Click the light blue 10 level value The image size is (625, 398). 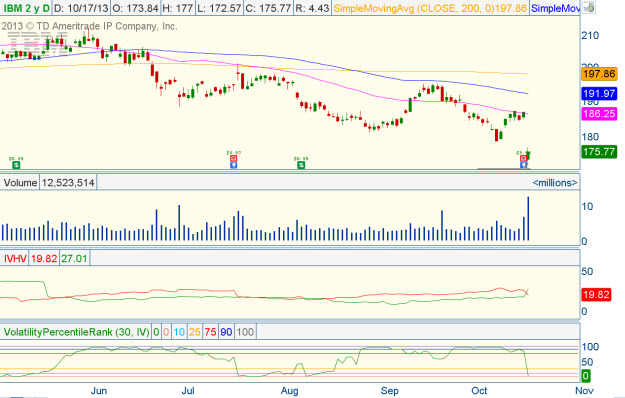179,332
